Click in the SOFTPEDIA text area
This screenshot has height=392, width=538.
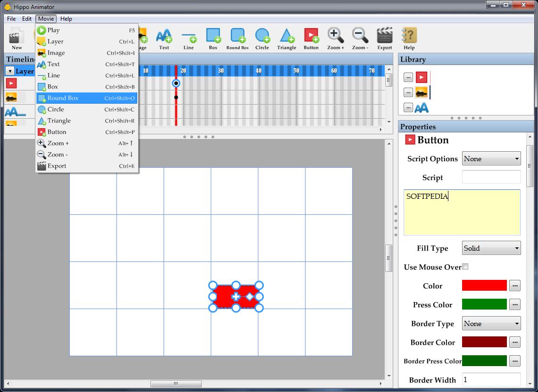[462, 212]
